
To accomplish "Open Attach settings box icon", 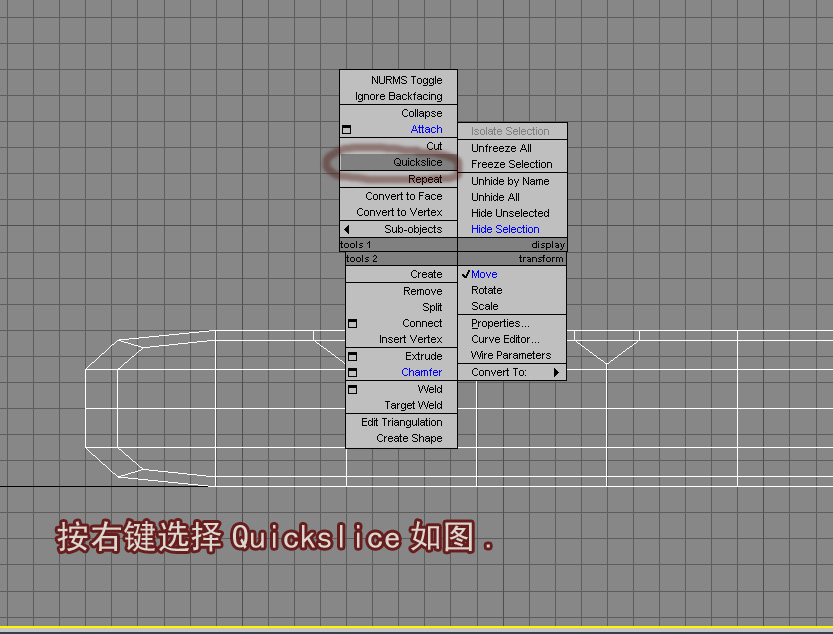I will click(x=346, y=130).
